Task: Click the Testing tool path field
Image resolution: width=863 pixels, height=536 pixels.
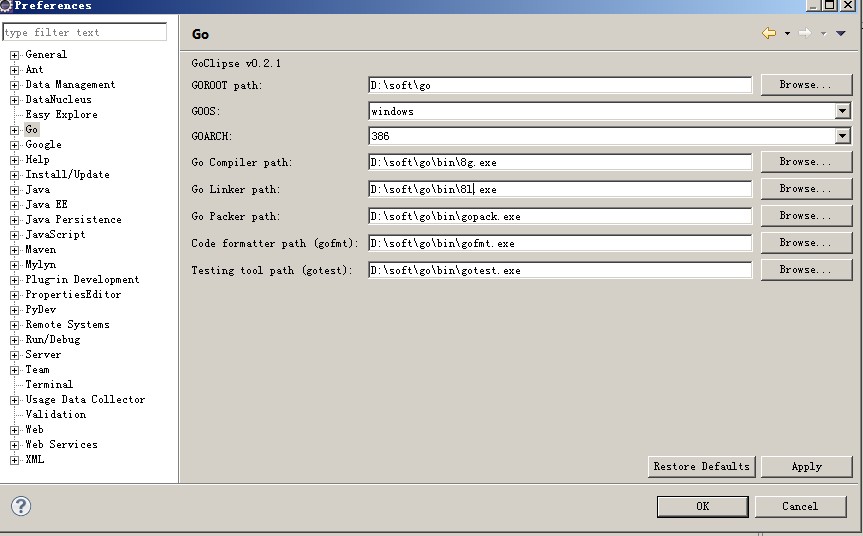Action: (560, 270)
